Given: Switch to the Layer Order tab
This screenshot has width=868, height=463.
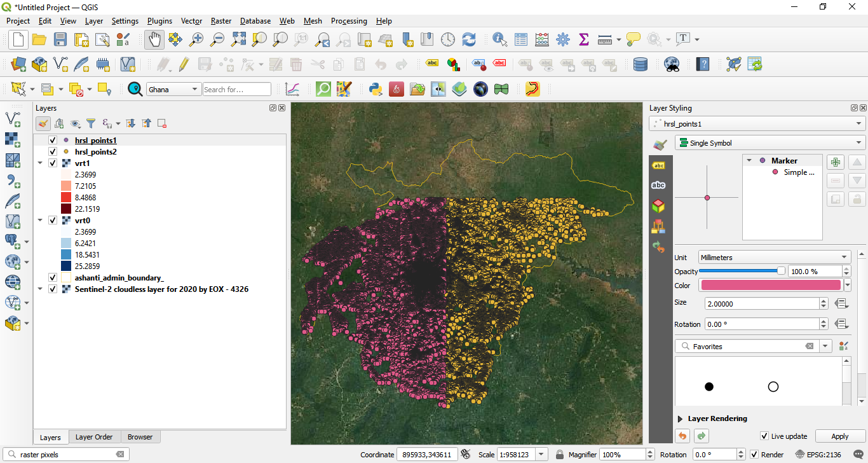Looking at the screenshot, I should pos(94,437).
